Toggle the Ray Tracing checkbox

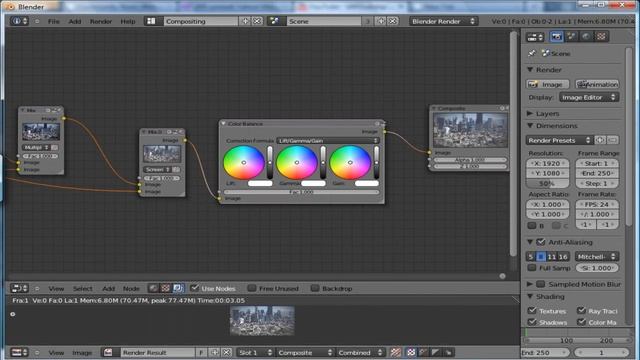[x=581, y=311]
